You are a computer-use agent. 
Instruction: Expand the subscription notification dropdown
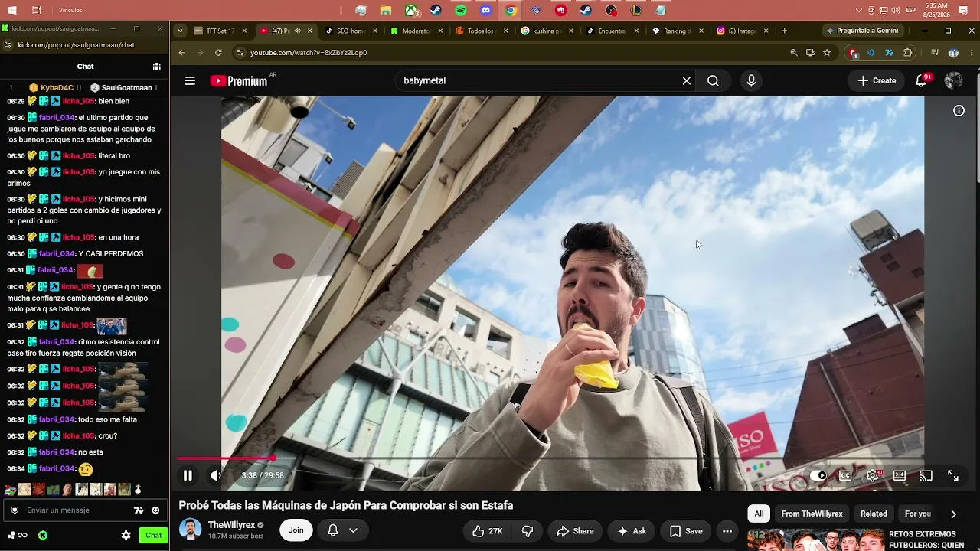coord(353,530)
